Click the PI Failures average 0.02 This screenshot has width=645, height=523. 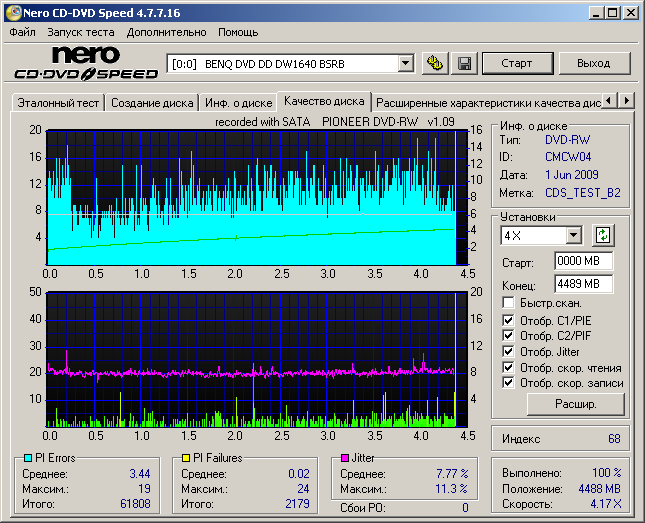point(299,474)
